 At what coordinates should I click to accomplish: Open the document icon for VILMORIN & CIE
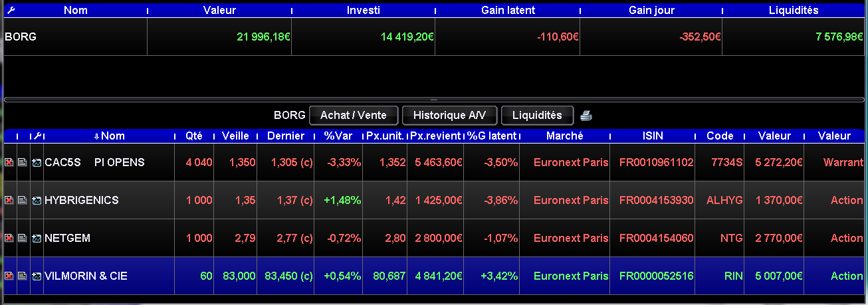coord(23,276)
